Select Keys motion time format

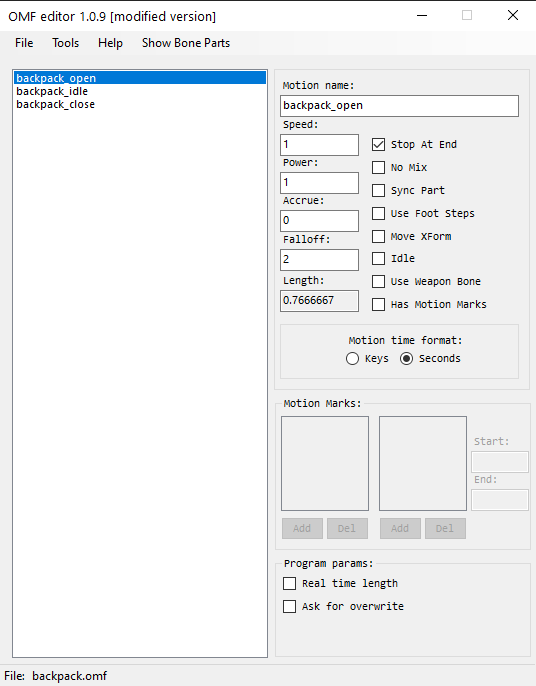pyautogui.click(x=352, y=359)
